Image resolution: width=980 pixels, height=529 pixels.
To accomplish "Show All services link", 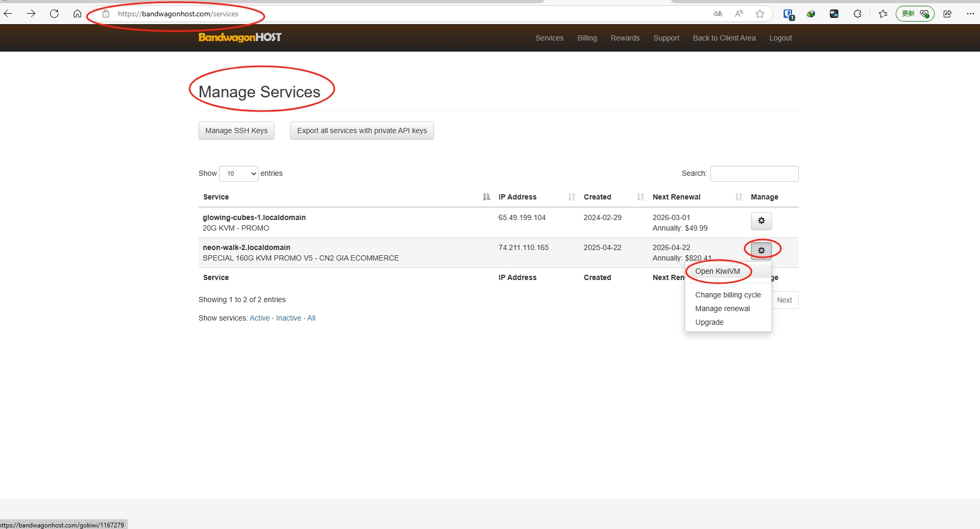I will 311,318.
